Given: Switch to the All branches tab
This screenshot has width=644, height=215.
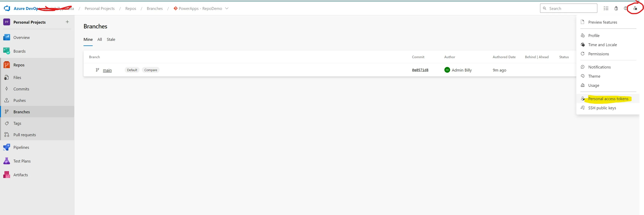Looking at the screenshot, I should (100, 39).
